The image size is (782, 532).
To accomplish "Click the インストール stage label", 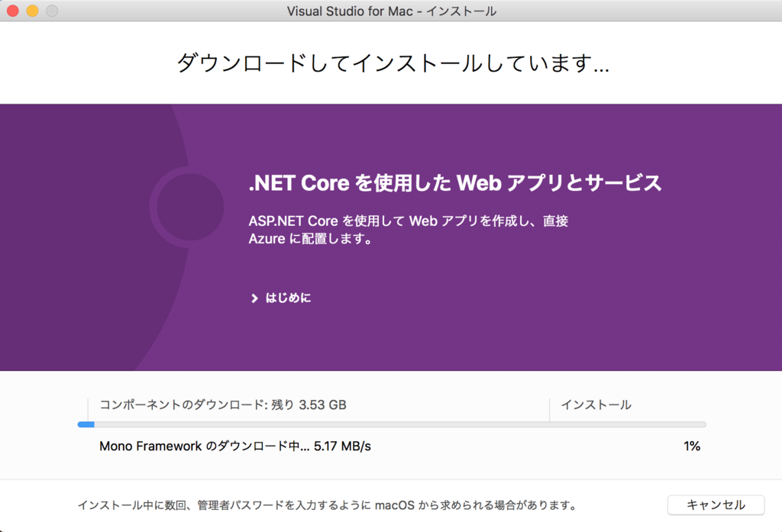I will (x=596, y=405).
